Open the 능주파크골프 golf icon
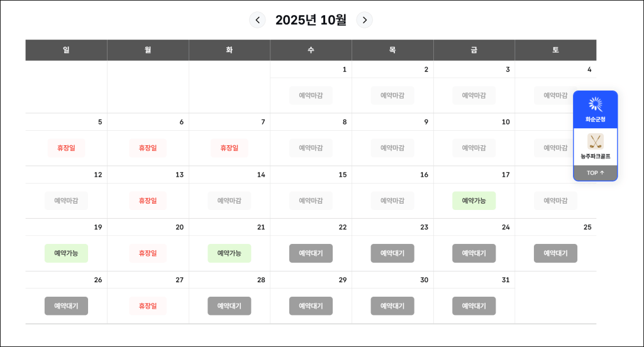Screen dimensions: 644x347 pos(595,141)
